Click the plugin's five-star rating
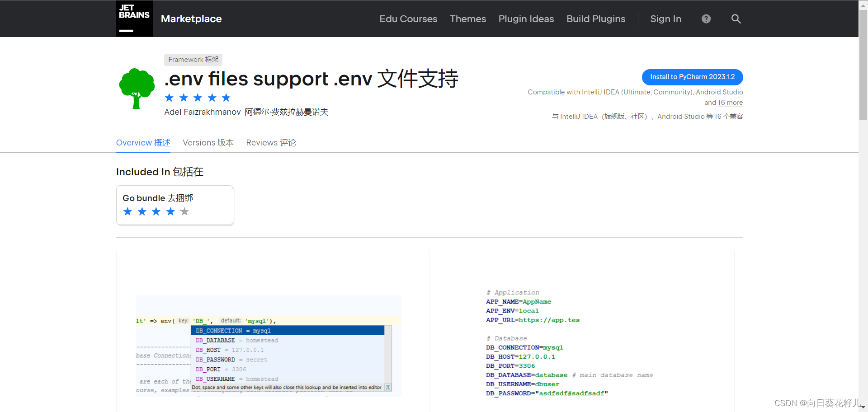This screenshot has height=412, width=868. 198,98
